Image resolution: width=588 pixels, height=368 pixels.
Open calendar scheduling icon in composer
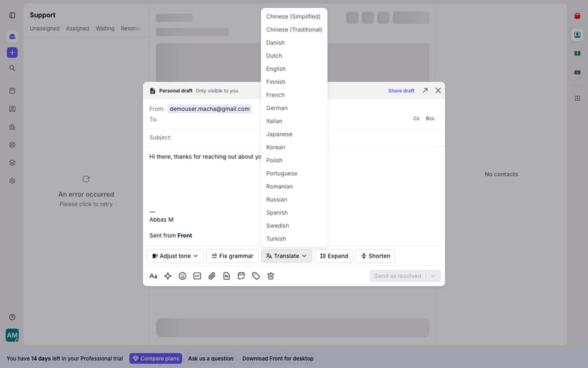(x=241, y=276)
